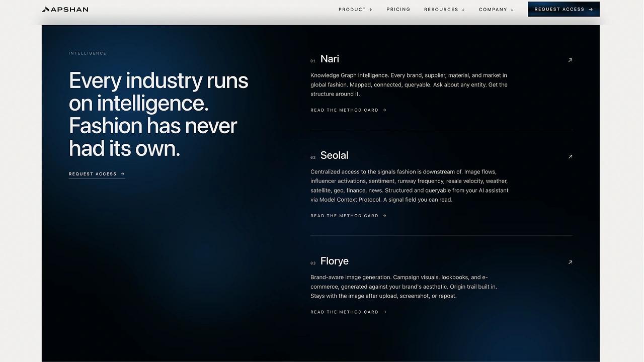Click the Nari Knowledge Graph description paragraph
This screenshot has height=362, width=644.
[x=409, y=84]
